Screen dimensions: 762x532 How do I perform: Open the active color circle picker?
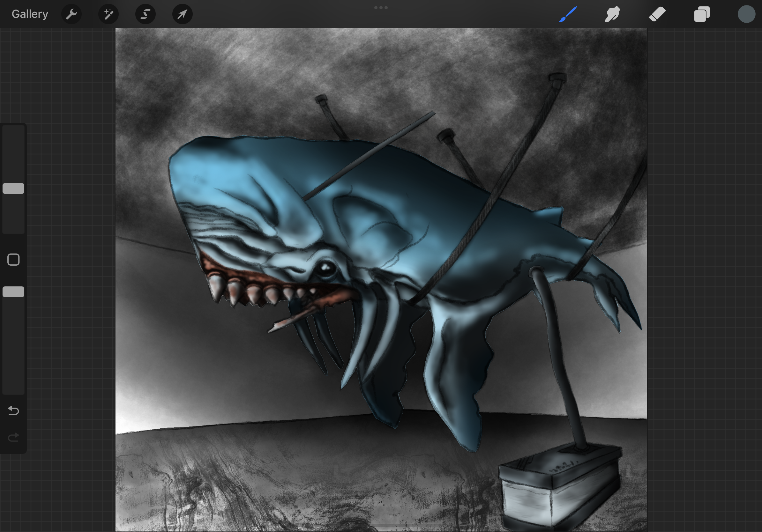click(746, 14)
